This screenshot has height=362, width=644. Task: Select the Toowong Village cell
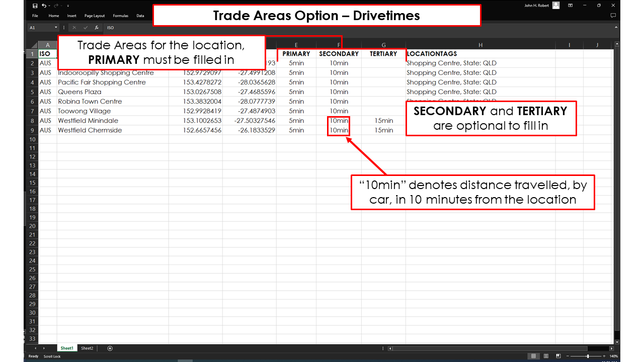click(113, 111)
